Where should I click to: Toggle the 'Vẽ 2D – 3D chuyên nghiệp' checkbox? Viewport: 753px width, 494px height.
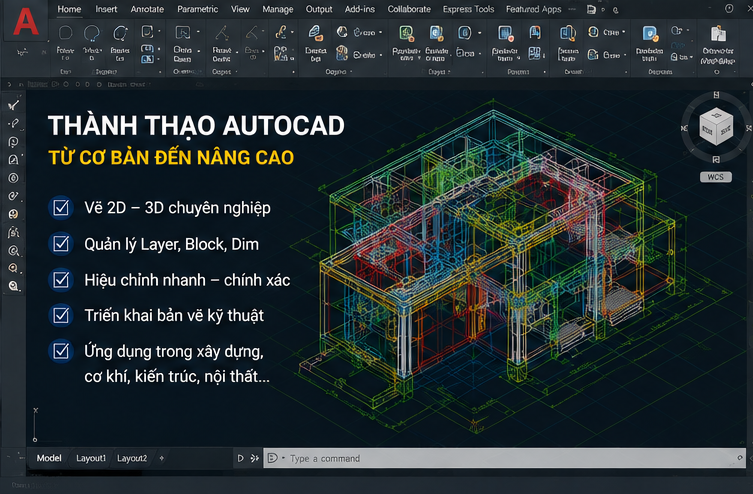tap(61, 208)
